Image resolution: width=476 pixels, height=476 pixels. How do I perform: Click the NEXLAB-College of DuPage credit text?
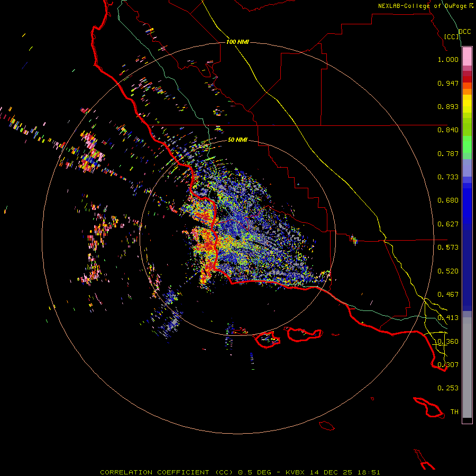pos(426,6)
